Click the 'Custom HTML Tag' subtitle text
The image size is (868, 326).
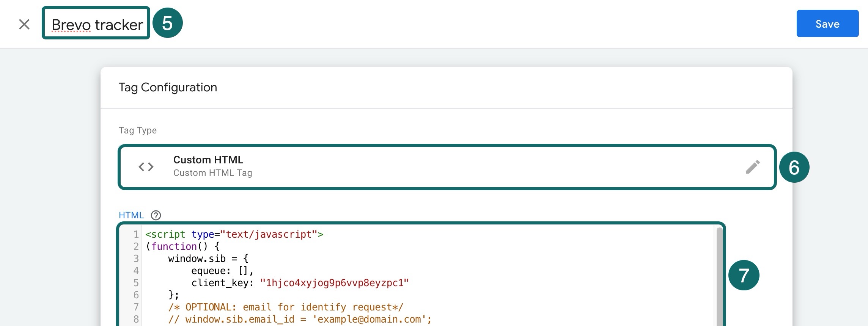(x=213, y=173)
